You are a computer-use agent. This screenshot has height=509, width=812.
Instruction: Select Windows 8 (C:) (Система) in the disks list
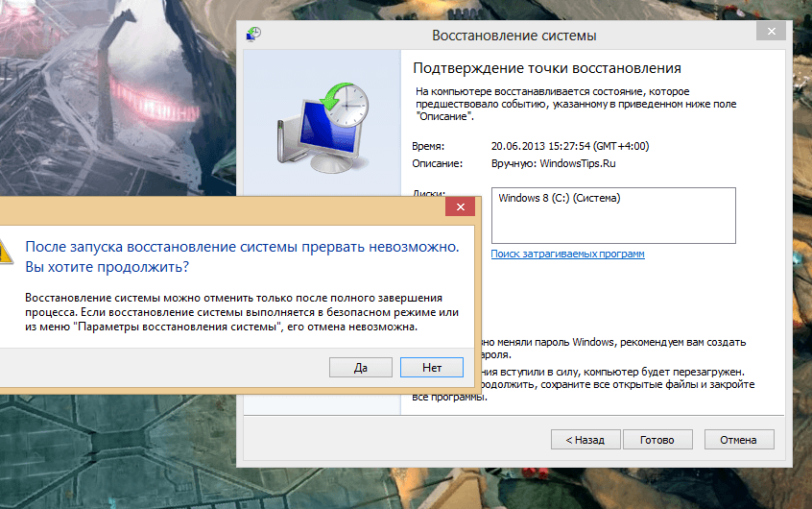(560, 198)
